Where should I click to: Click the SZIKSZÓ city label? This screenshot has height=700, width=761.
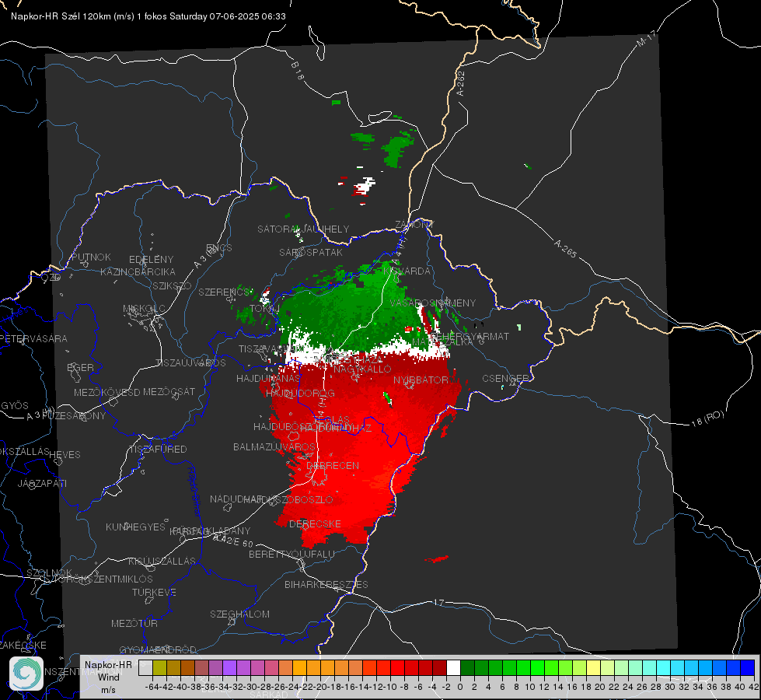(x=173, y=285)
